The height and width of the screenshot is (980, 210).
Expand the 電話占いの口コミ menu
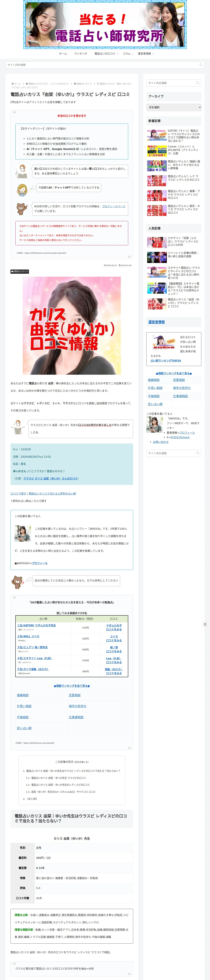pos(106,54)
